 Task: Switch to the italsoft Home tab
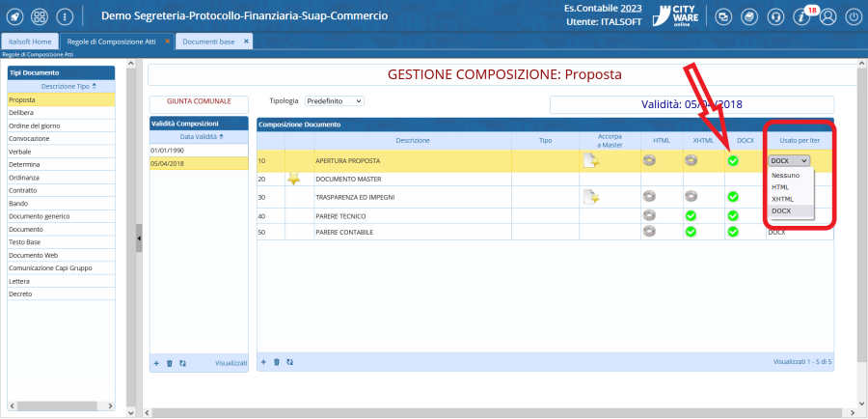coord(29,42)
